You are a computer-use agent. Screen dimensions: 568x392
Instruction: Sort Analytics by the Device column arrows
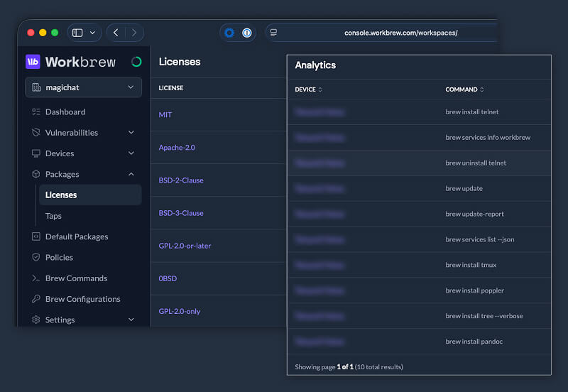pos(320,89)
